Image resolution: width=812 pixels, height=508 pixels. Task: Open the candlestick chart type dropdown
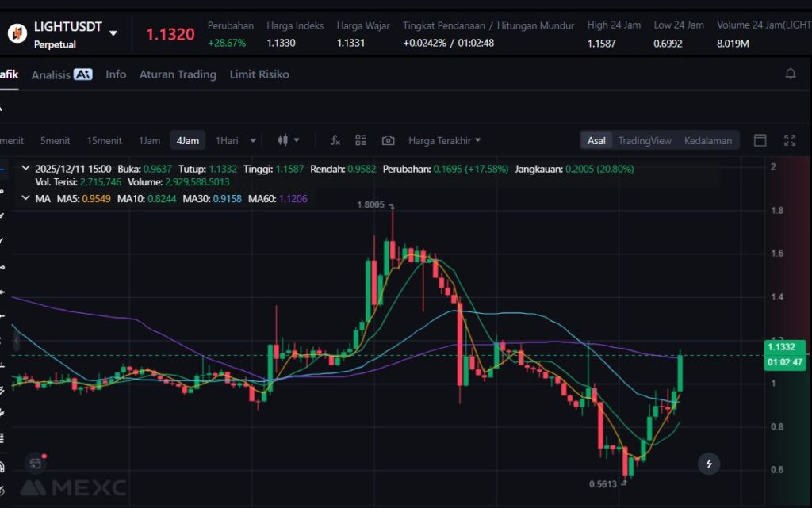pos(289,140)
